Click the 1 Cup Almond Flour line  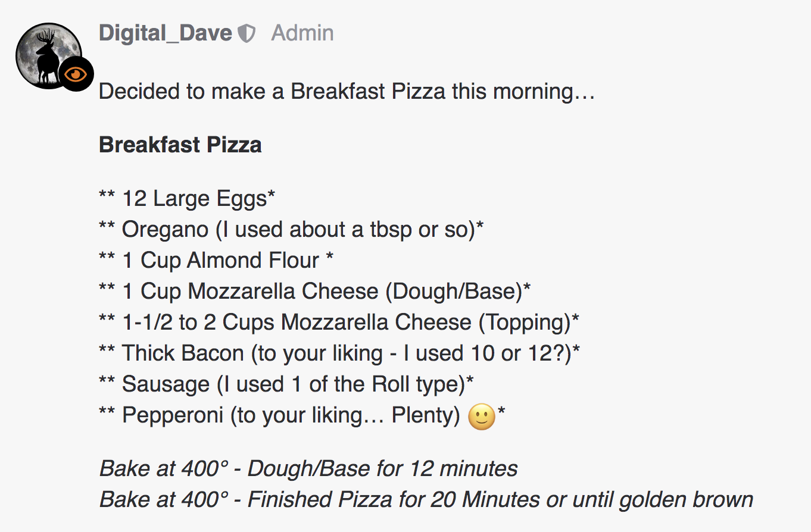pos(216,261)
